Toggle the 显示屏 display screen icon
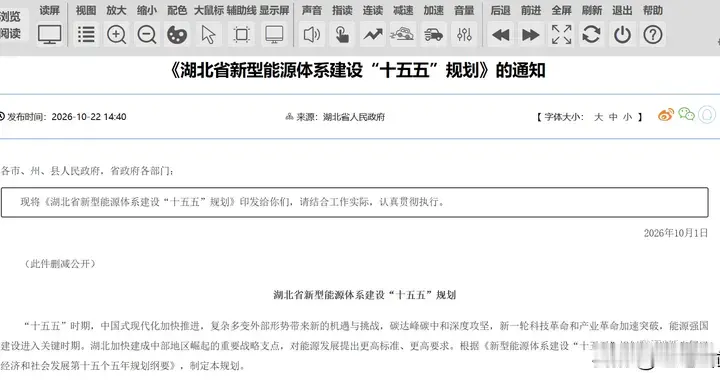The height and width of the screenshot is (380, 720). click(274, 34)
